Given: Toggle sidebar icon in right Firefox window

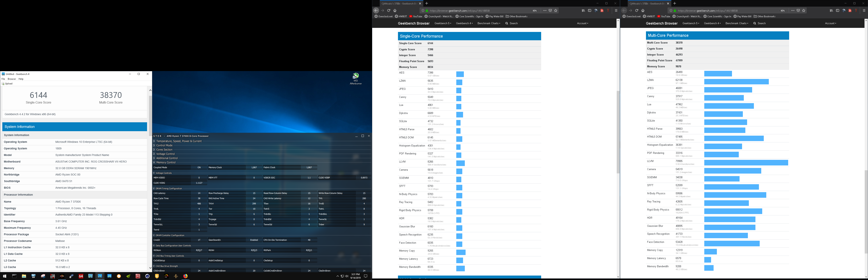Looking at the screenshot, I should tap(838, 10).
